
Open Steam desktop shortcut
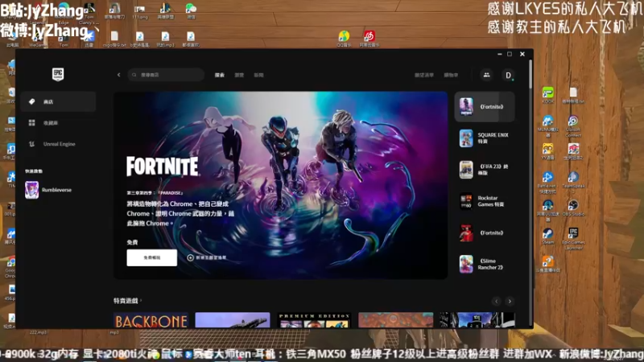(548, 236)
